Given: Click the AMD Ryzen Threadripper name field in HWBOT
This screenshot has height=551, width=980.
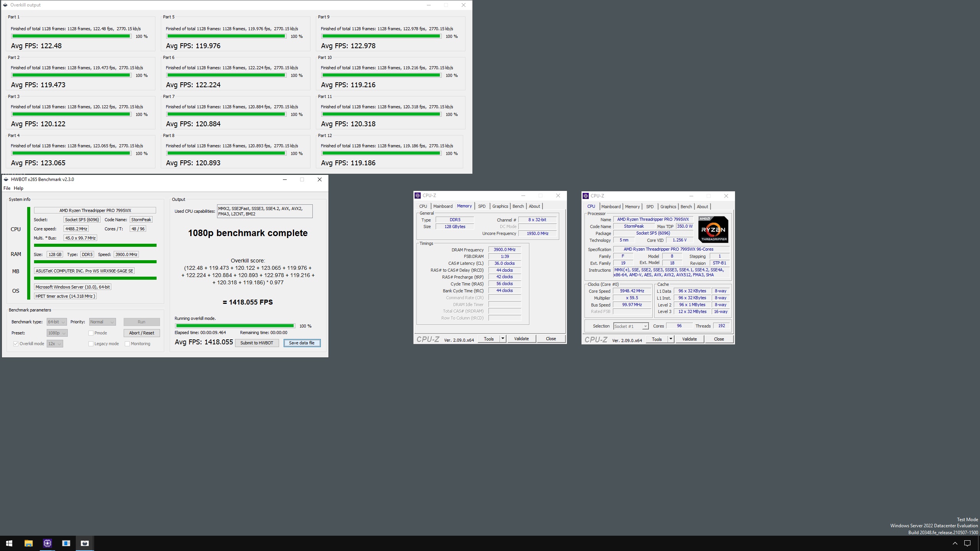Looking at the screenshot, I should pyautogui.click(x=95, y=210).
